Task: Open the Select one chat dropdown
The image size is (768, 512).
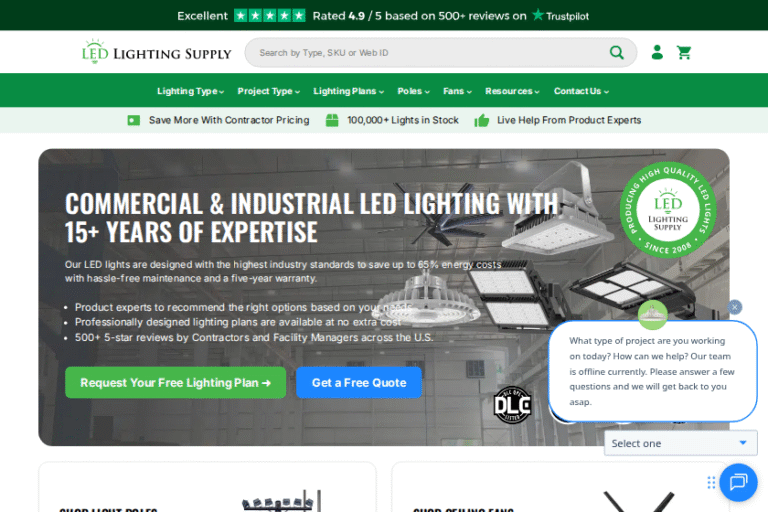Action: click(680, 443)
